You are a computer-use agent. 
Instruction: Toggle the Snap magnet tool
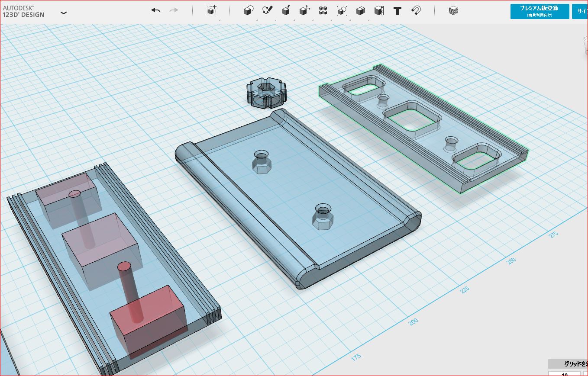tap(416, 11)
